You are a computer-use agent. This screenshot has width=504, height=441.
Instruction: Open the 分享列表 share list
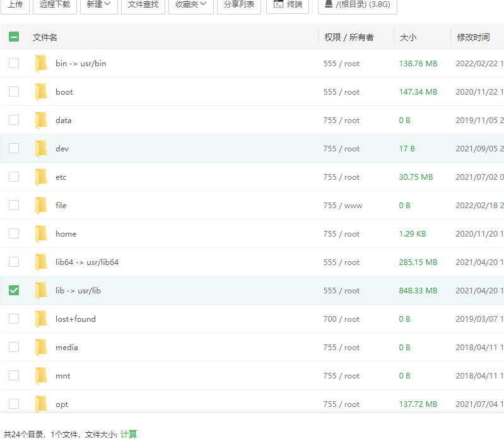point(239,4)
